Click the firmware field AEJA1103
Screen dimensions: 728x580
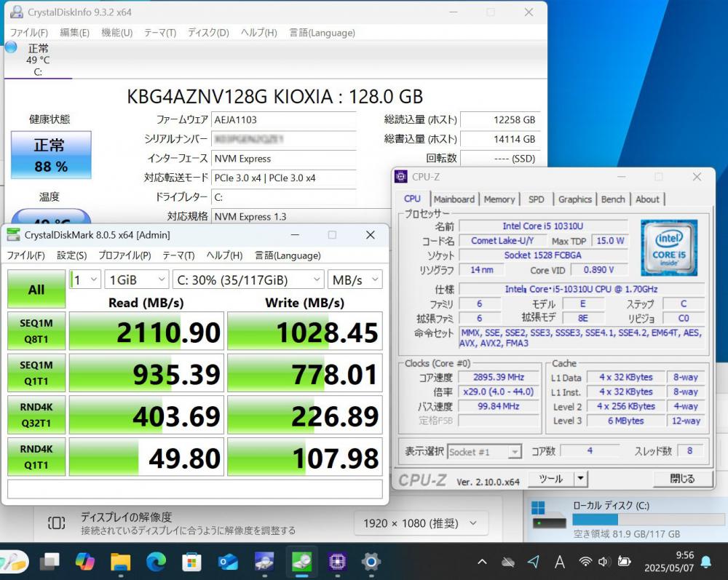point(283,120)
